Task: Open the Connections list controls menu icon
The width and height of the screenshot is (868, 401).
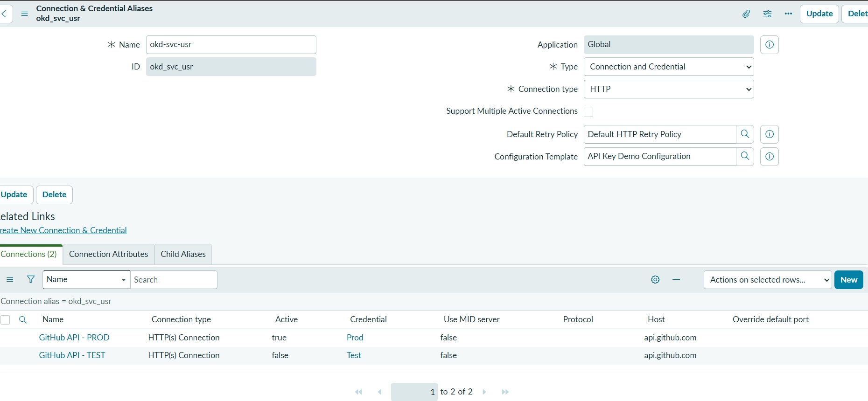Action: click(x=10, y=280)
